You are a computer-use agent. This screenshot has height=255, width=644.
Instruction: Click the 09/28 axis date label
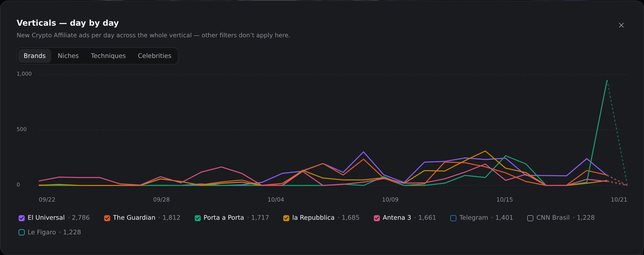162,200
